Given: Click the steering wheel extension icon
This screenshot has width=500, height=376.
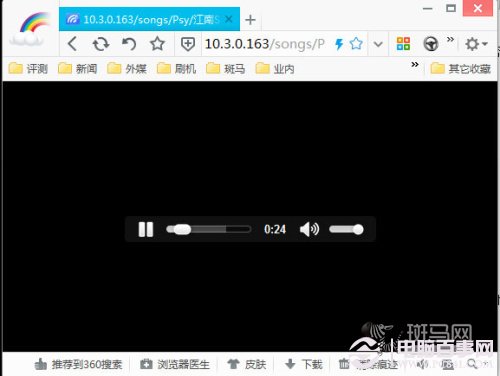Looking at the screenshot, I should tap(431, 44).
